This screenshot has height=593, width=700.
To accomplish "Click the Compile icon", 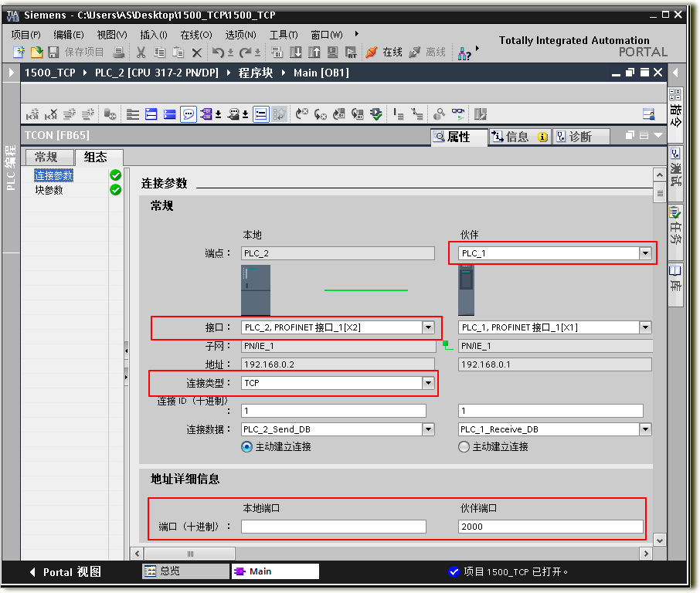I will [x=277, y=53].
